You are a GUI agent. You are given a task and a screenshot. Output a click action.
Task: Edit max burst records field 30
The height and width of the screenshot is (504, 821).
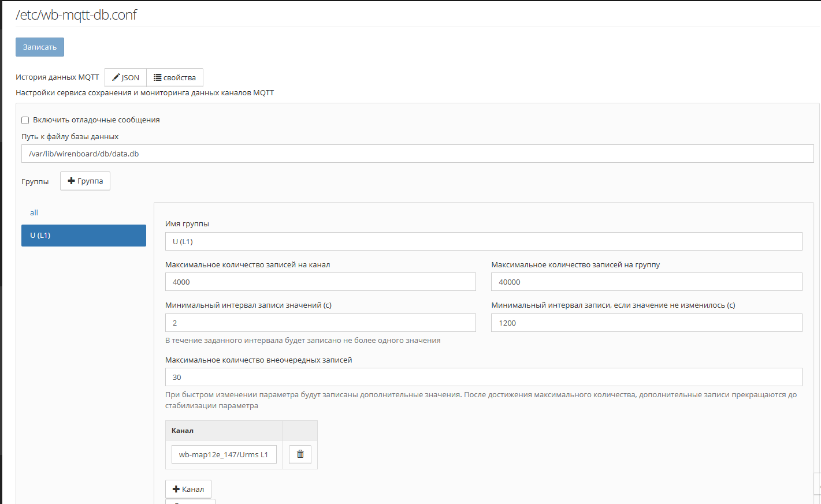pos(484,377)
